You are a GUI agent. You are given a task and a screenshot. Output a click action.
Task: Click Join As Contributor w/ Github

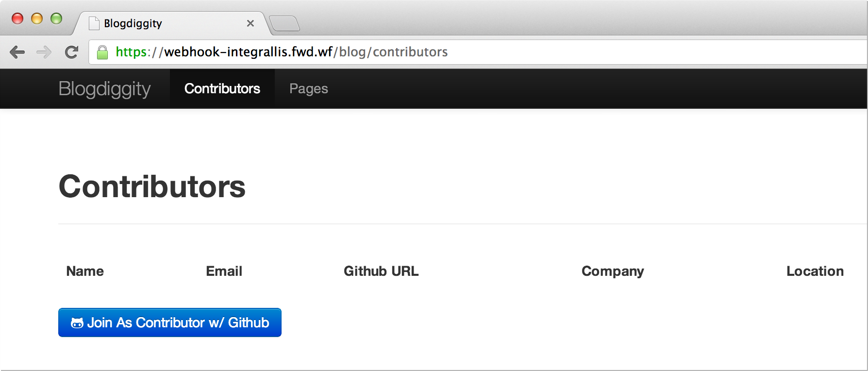click(x=169, y=322)
